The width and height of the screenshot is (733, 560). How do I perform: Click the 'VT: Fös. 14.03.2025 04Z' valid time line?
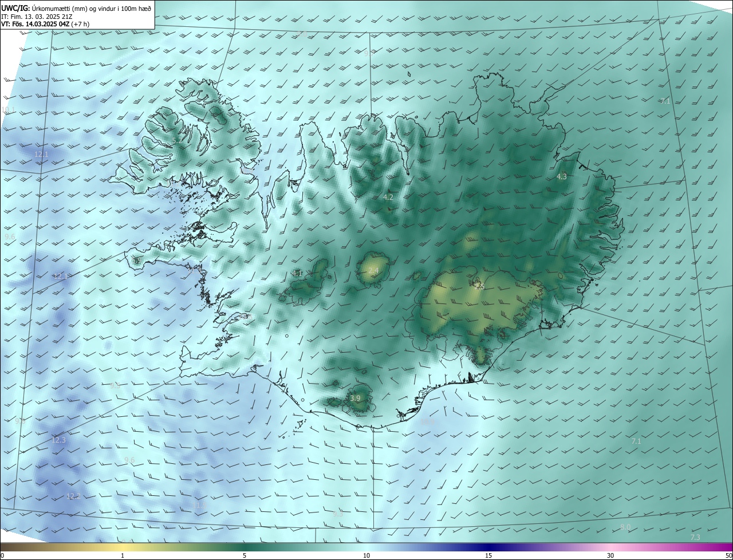(36, 25)
